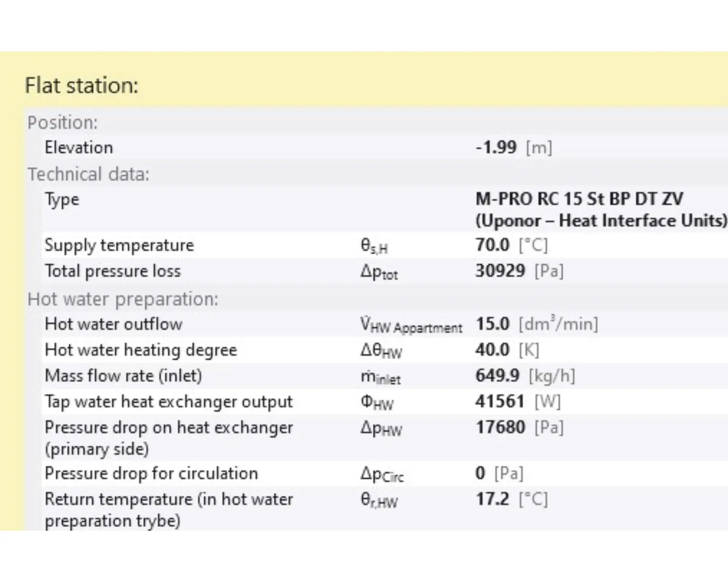The image size is (728, 582).
Task: Click the Hot water outflow value 15.0
Action: coord(492,324)
